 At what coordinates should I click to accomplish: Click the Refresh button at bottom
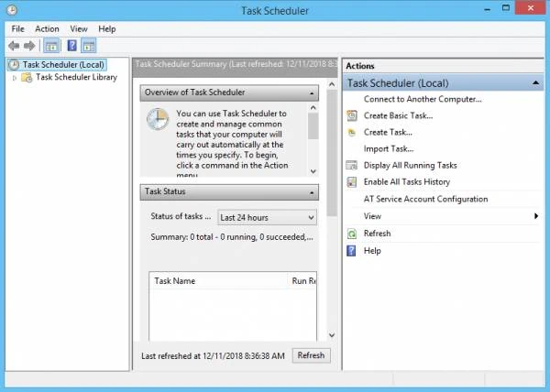(x=311, y=355)
